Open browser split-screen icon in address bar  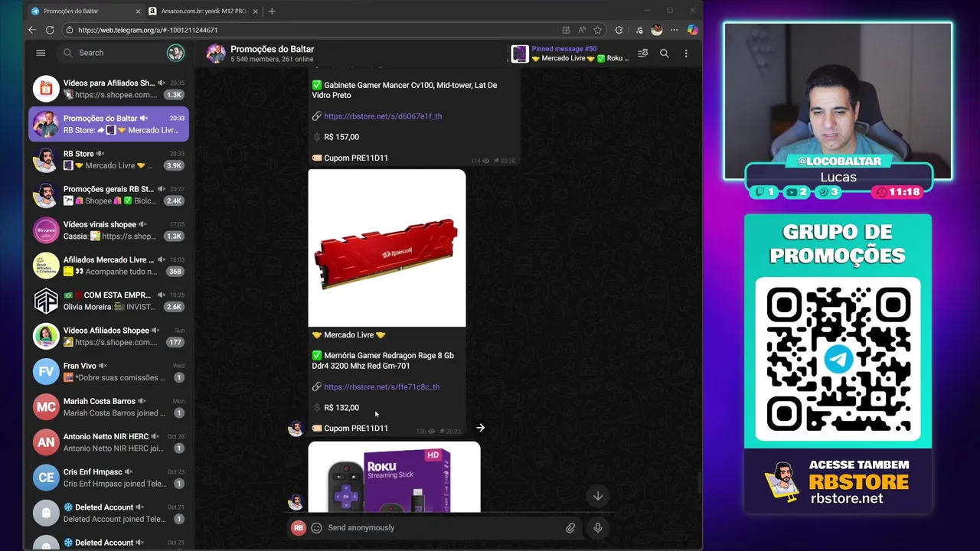(x=566, y=30)
